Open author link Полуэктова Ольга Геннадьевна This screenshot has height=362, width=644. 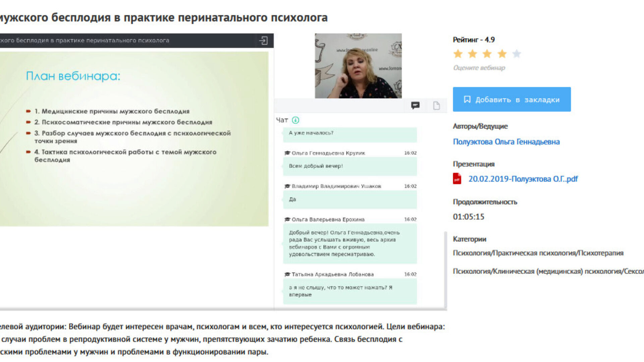pos(506,142)
